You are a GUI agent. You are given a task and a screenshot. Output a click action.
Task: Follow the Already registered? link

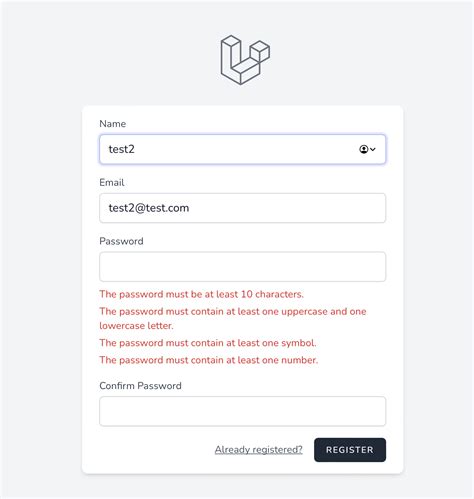[259, 450]
